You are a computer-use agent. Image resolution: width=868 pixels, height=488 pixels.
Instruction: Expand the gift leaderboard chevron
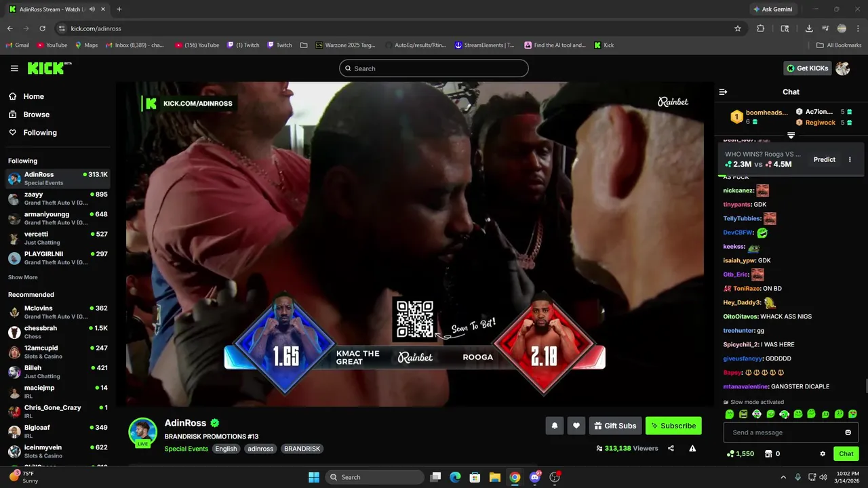[x=791, y=135]
